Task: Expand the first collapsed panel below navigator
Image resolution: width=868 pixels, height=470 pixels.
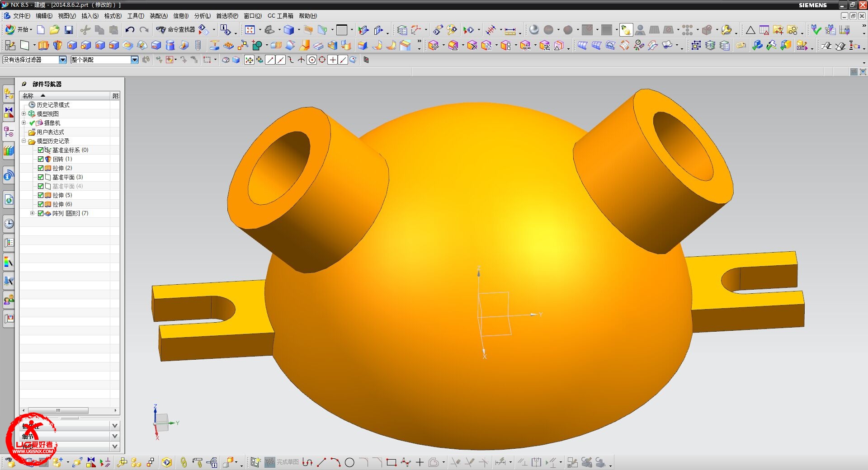Action: [115, 426]
